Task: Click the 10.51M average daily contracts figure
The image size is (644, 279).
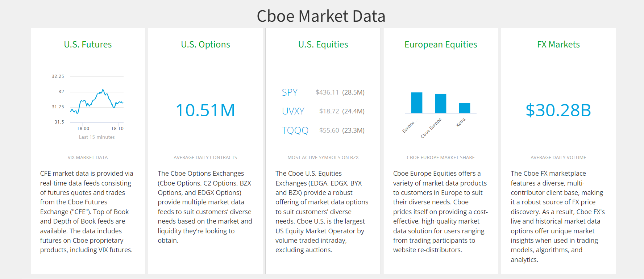Action: pos(205,110)
